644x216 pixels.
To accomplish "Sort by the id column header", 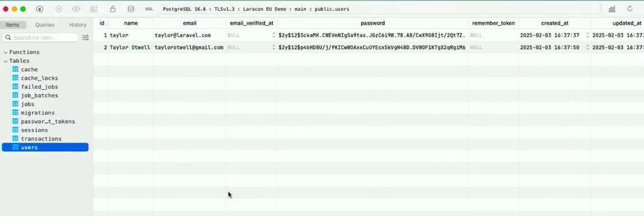I will [x=102, y=24].
